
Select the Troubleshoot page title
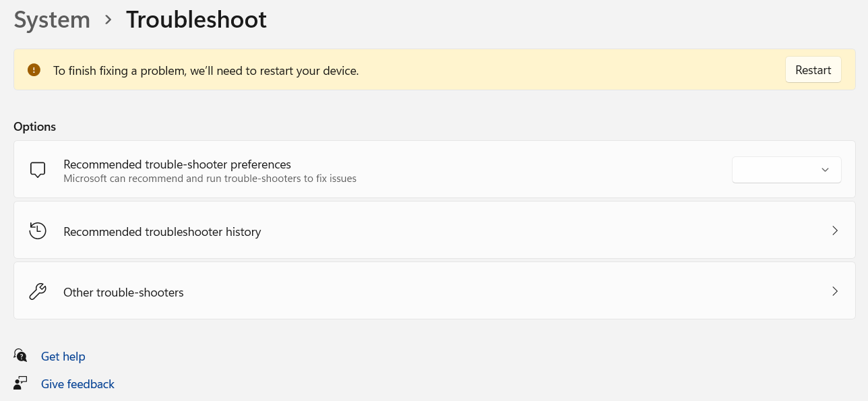tap(196, 20)
